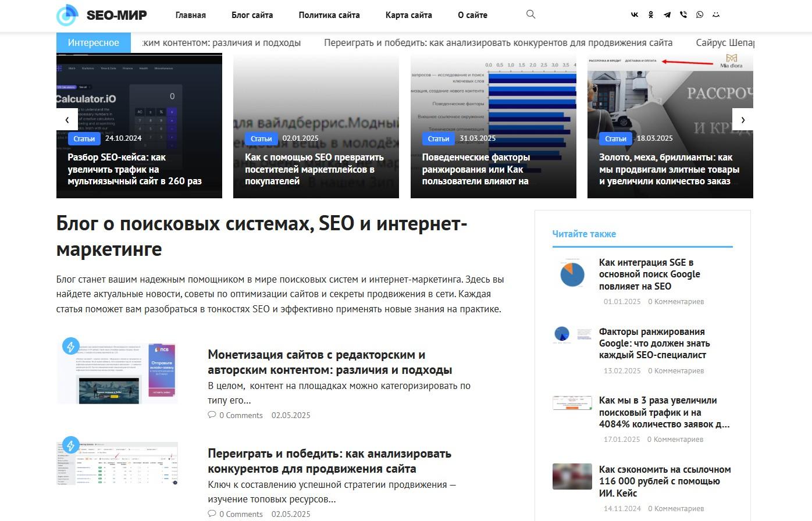The height and width of the screenshot is (521, 812).
Task: Open sidebar post Как сэкономить на ссылочном
Action: coord(665,481)
